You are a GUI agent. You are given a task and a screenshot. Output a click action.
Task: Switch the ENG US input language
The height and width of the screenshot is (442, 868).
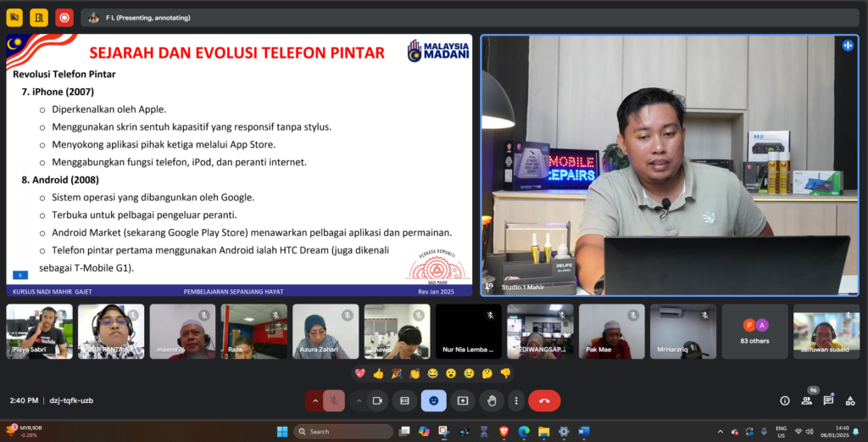[781, 432]
